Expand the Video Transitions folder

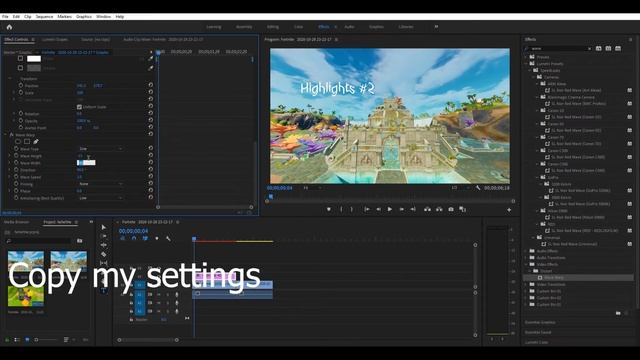526,284
